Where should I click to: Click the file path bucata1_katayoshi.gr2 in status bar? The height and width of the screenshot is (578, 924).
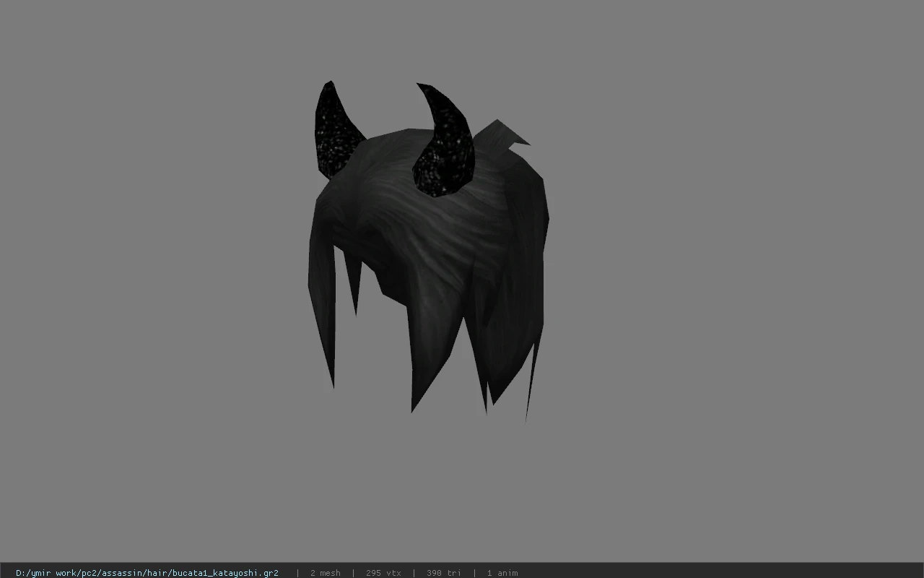(147, 573)
